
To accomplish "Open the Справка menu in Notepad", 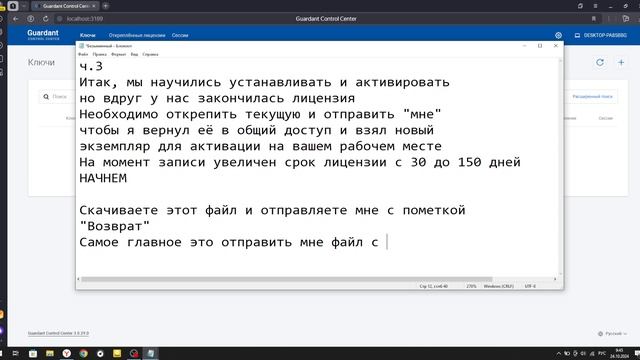I will pyautogui.click(x=150, y=54).
